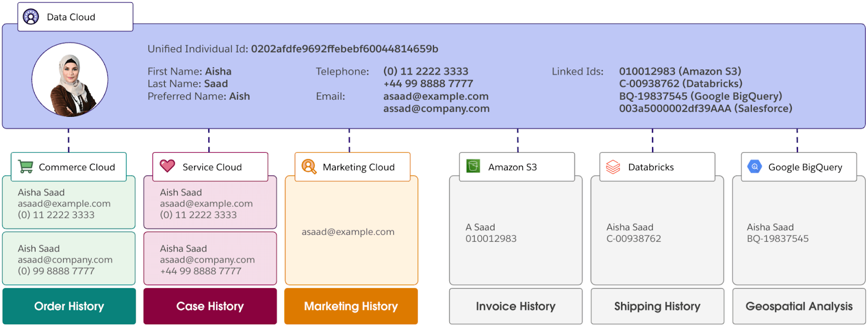The image size is (868, 327).
Task: Click asaad@example.com in Marketing Cloud card
Action: point(348,232)
